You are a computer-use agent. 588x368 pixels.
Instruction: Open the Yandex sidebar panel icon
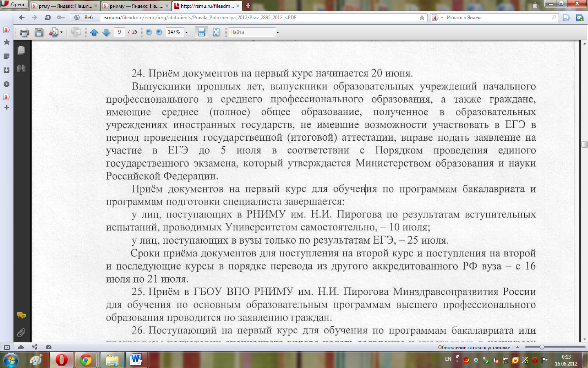(7, 30)
